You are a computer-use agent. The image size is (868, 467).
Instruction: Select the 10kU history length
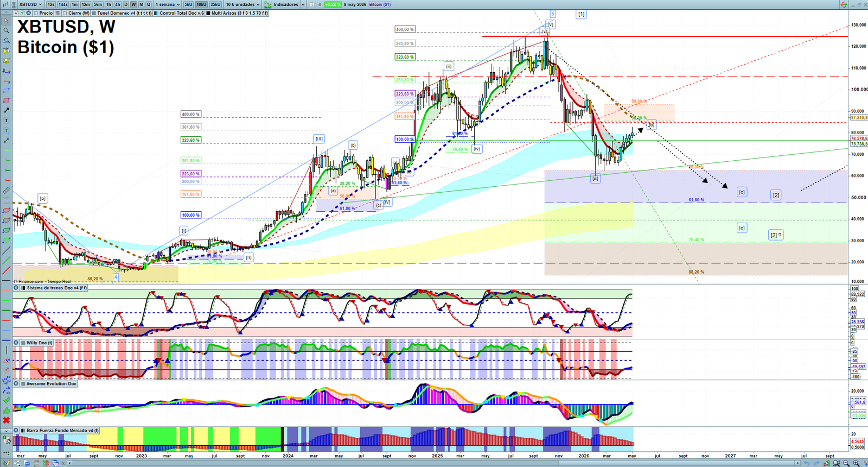point(201,4)
